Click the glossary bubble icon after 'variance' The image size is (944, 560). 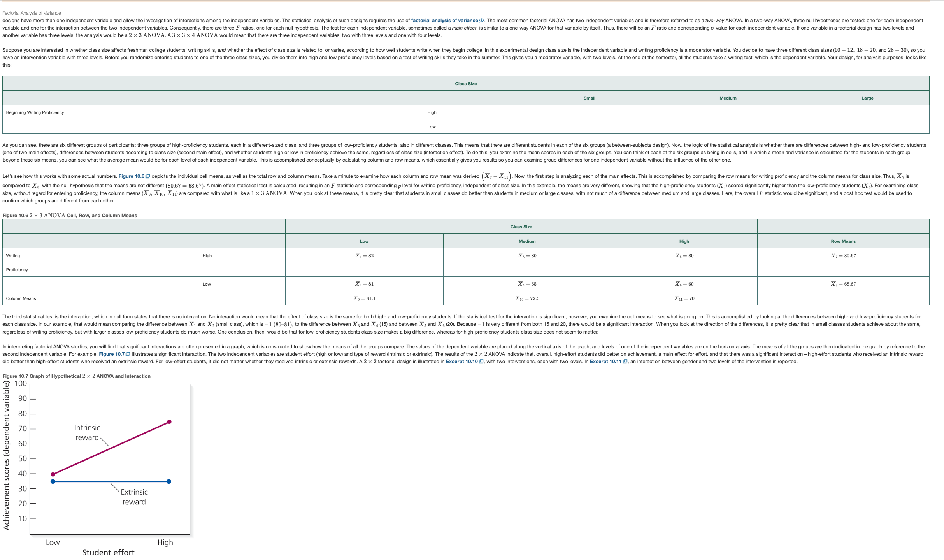pos(482,21)
